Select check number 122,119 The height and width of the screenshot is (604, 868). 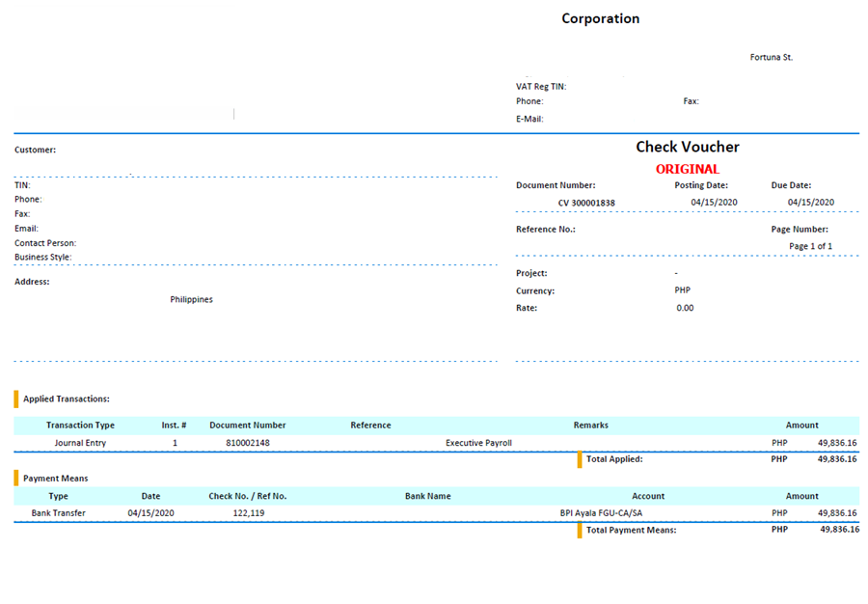tap(249, 513)
